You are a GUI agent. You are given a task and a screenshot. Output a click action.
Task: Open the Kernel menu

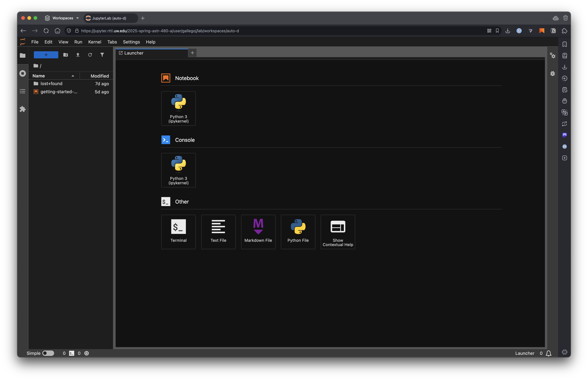[95, 42]
